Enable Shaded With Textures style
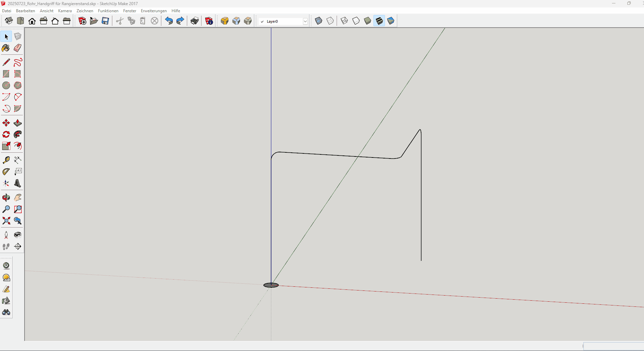Image resolution: width=644 pixels, height=351 pixels. (379, 21)
